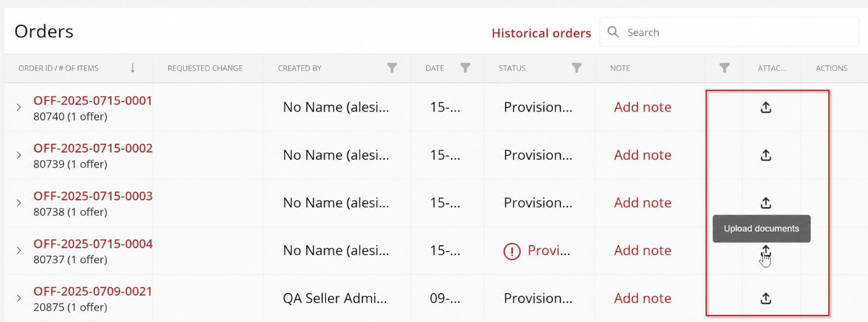Screen dimensions: 868x322
Task: Open order link OFF-2025-0715-0002
Action: click(93, 148)
